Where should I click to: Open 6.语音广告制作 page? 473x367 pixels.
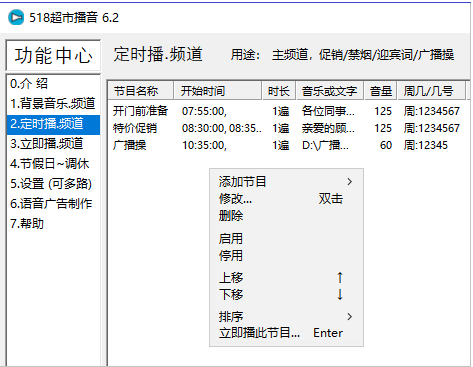(x=53, y=204)
